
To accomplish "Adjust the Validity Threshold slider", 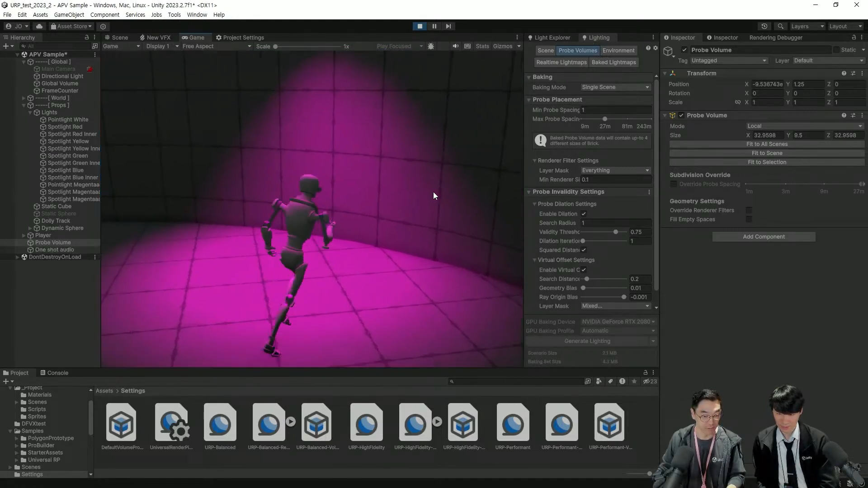I will coord(615,232).
